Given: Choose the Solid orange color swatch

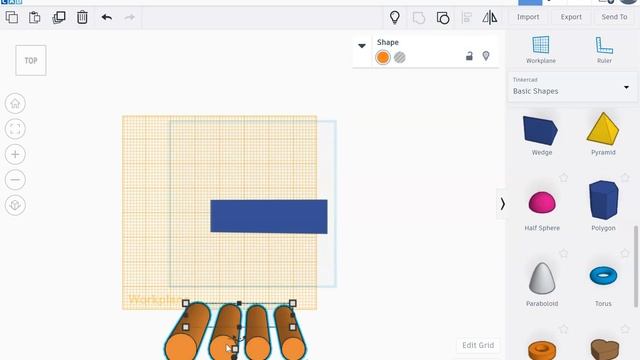Looking at the screenshot, I should [383, 58].
